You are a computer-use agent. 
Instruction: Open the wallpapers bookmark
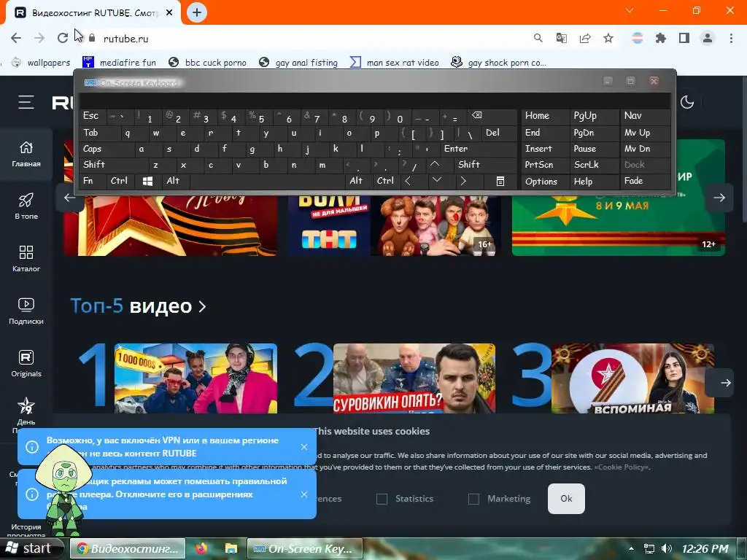pyautogui.click(x=41, y=63)
